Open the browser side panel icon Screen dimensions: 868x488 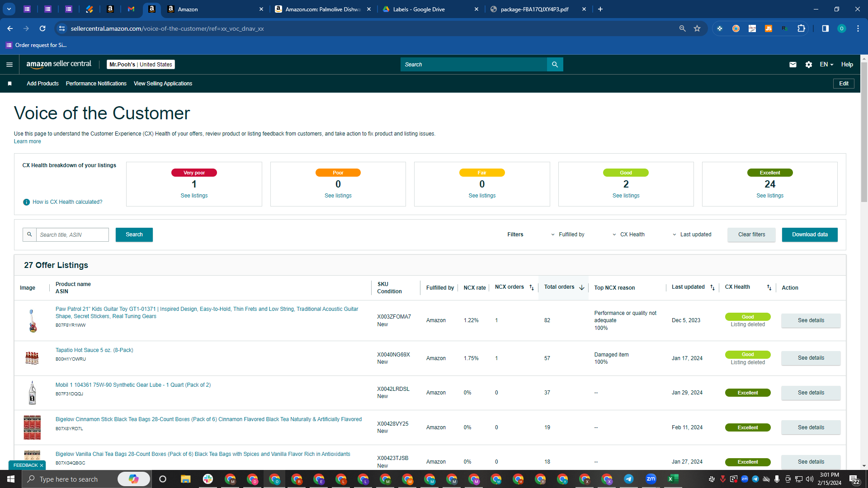(x=825, y=28)
